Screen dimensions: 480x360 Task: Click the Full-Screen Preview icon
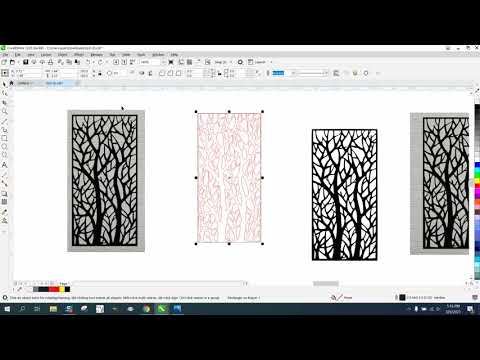(171, 62)
